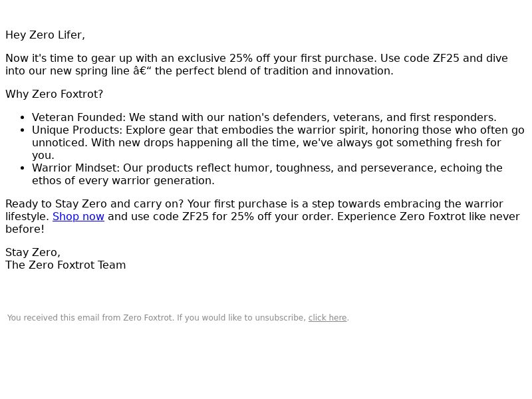Click the bullet dot beside Veteran Founded
The image size is (532, 399).
coord(25,118)
